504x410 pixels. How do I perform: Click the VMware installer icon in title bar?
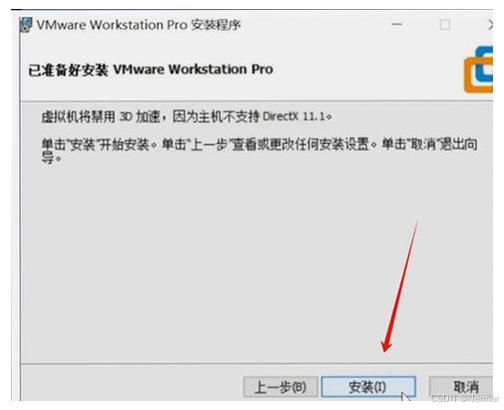26,24
